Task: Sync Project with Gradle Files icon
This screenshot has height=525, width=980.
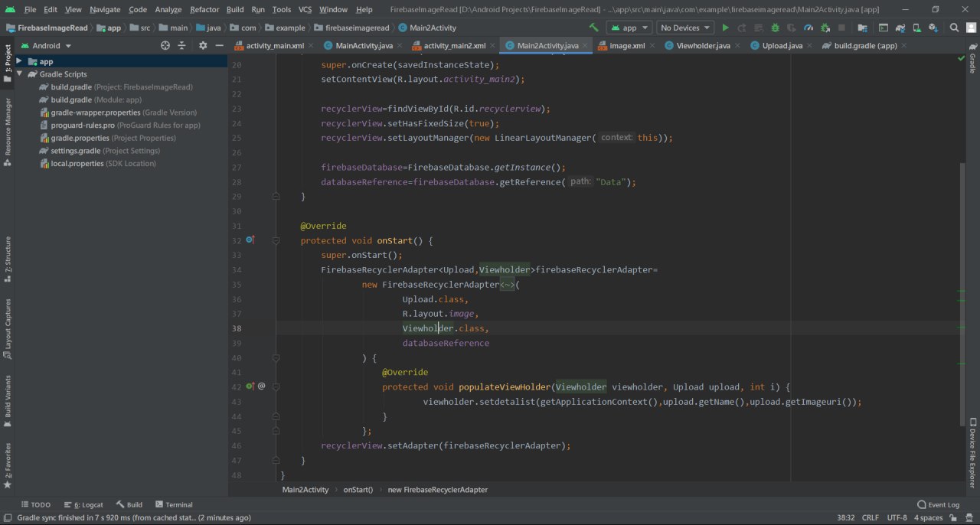Action: pos(900,28)
